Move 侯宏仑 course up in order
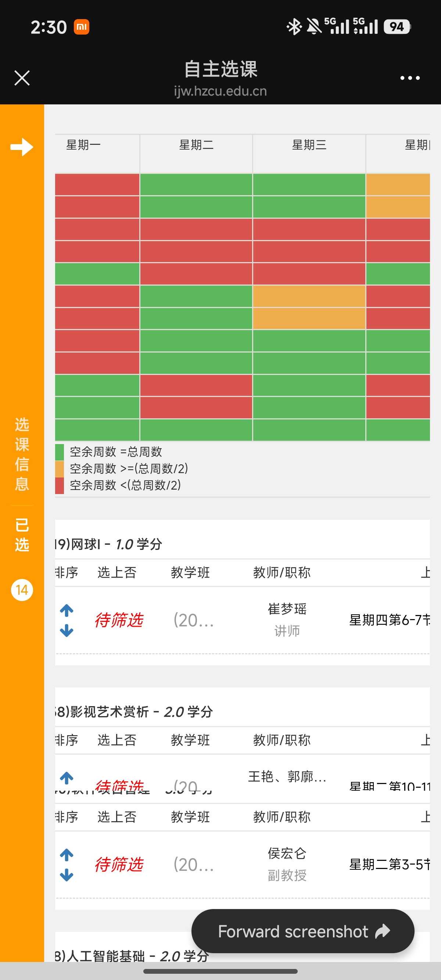The height and width of the screenshot is (980, 441). coord(67,855)
